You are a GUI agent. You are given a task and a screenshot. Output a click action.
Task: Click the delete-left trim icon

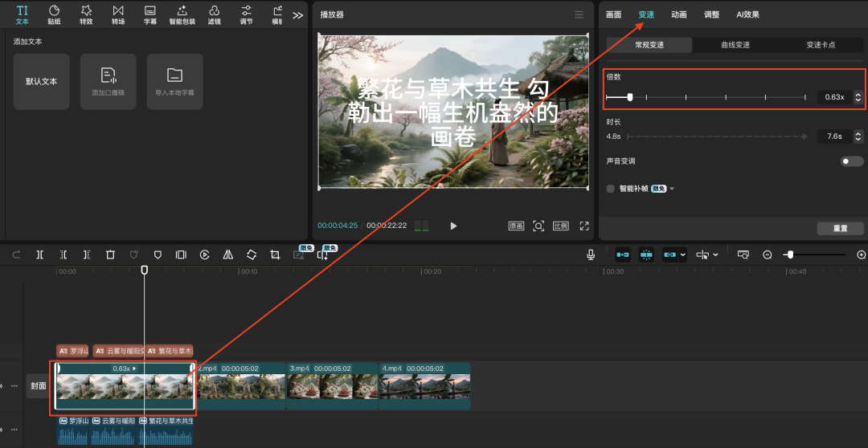pyautogui.click(x=63, y=255)
